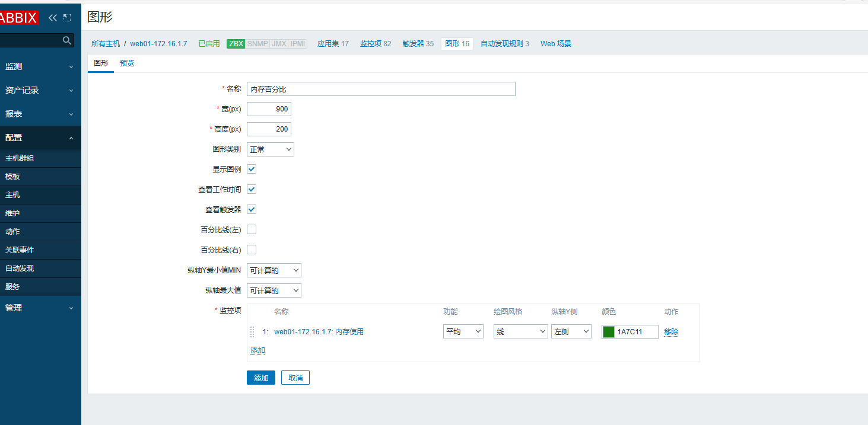Grab the drag handle of monitoring item 1
This screenshot has width=868, height=425.
tap(252, 332)
